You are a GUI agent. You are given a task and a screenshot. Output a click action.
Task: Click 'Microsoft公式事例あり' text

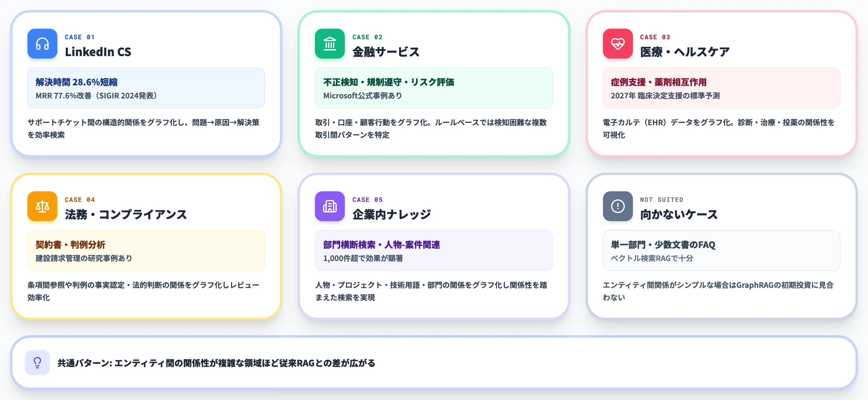click(x=363, y=96)
